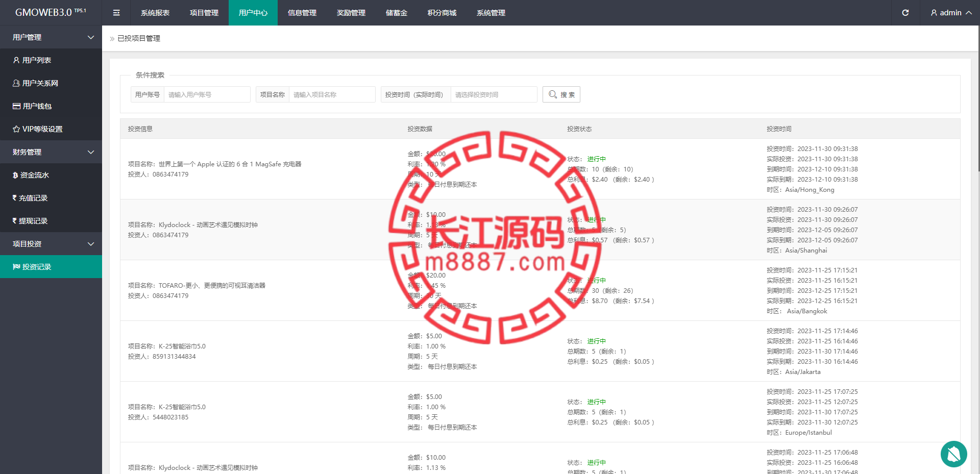
Task: Open 用户钱包 in sidebar
Action: point(51,106)
